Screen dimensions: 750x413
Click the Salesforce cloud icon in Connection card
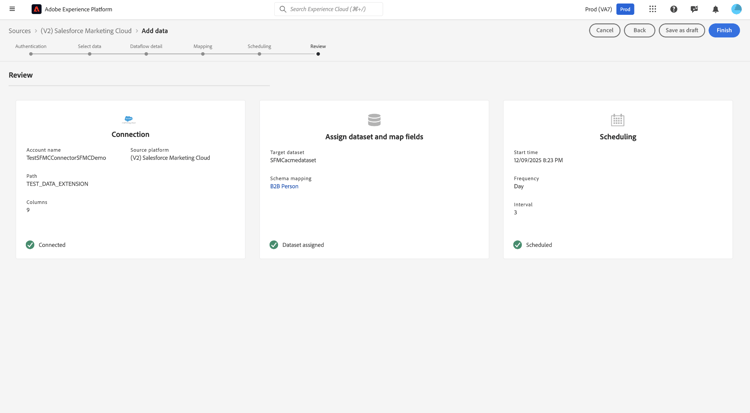click(x=129, y=120)
